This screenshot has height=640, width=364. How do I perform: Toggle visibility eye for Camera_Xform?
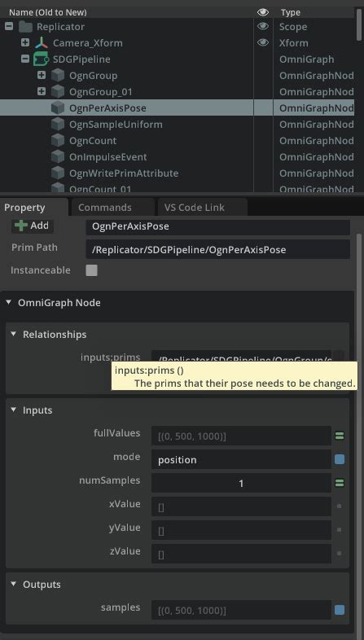click(263, 42)
